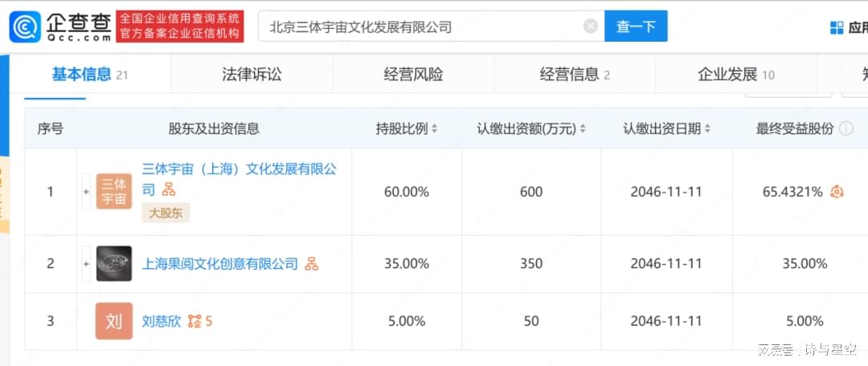The height and width of the screenshot is (366, 868).
Task: Click the 查一下 search button
Action: [x=636, y=26]
